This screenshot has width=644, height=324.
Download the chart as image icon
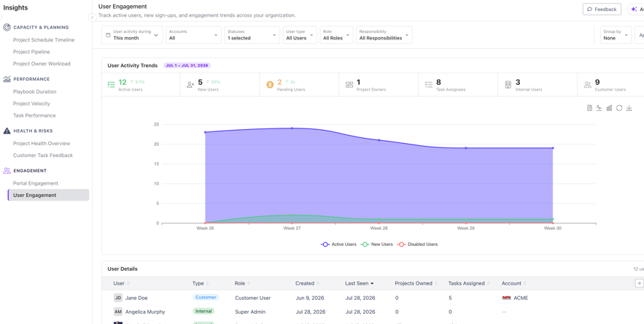point(629,108)
